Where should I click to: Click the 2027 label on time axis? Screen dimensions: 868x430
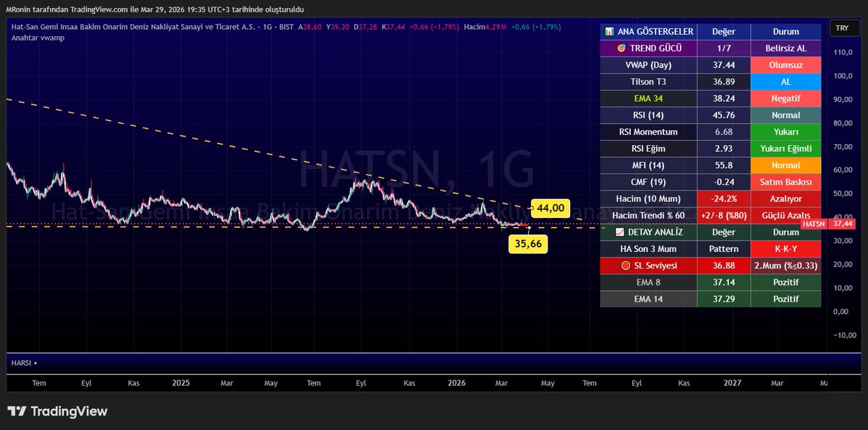(732, 382)
